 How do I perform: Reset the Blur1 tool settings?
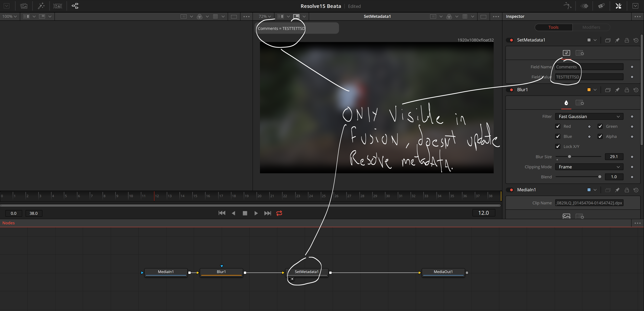click(x=636, y=90)
